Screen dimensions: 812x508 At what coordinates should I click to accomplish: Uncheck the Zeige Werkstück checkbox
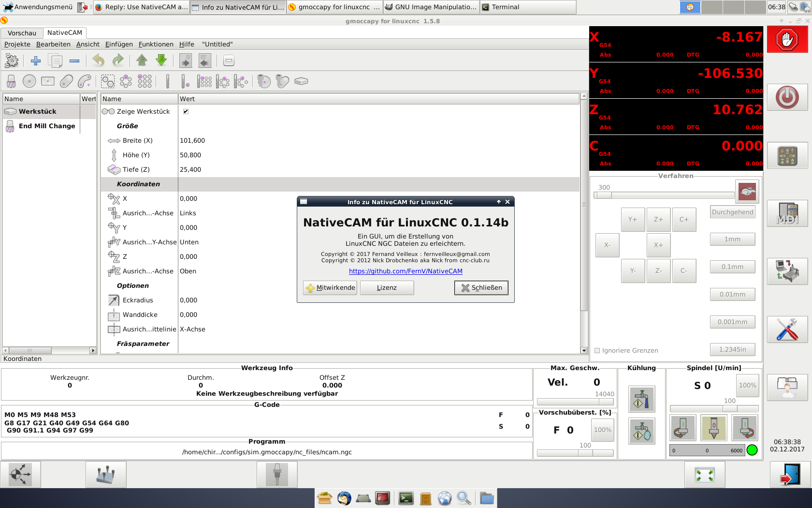(186, 111)
